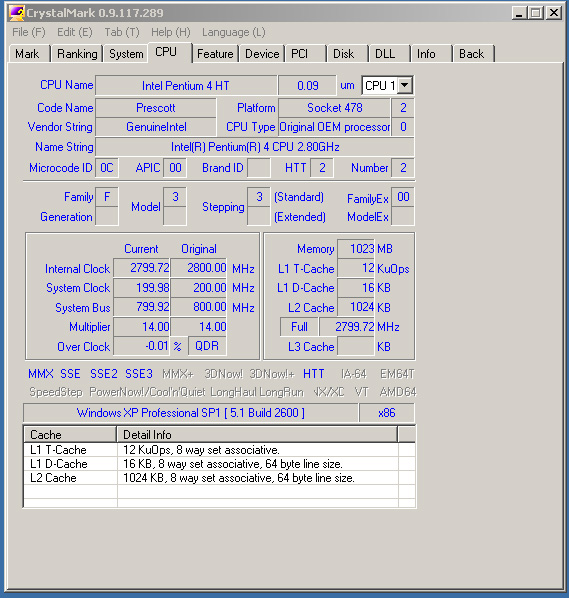Click the Over Clock -0.01 value
Viewport: 569px width, 598px height.
142,346
